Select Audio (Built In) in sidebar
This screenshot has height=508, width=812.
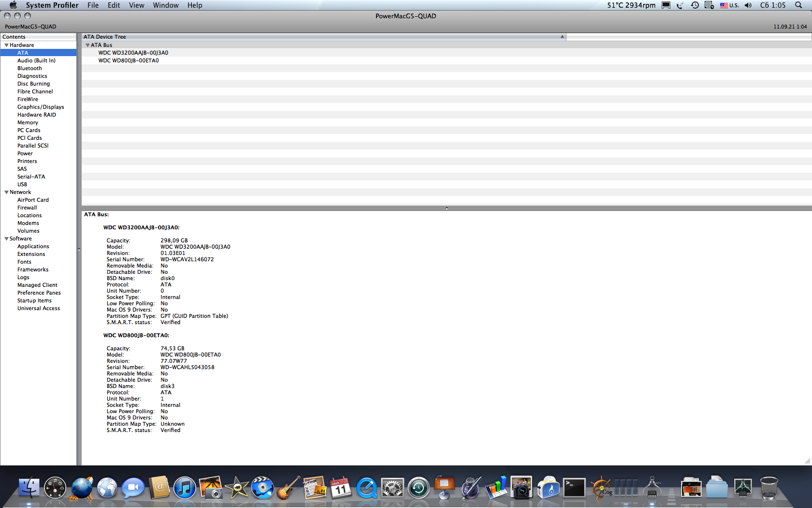click(x=36, y=60)
